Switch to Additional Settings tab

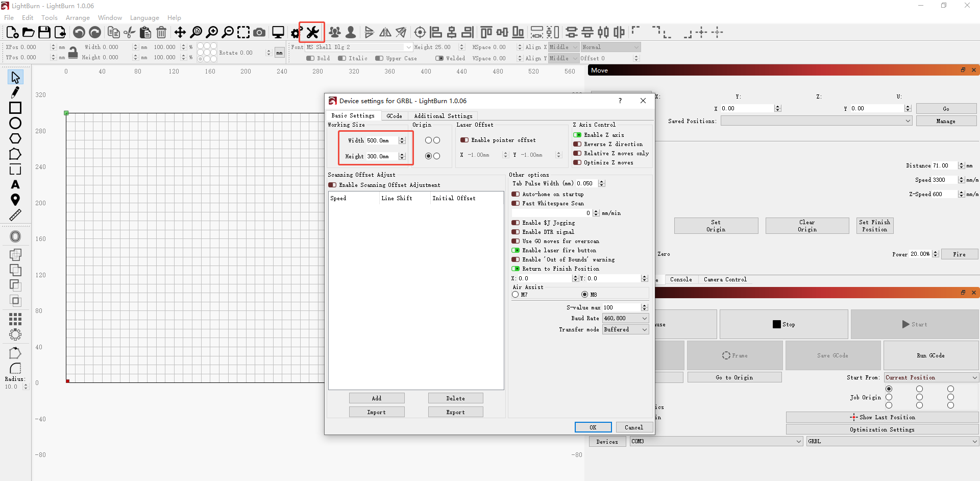tap(443, 116)
